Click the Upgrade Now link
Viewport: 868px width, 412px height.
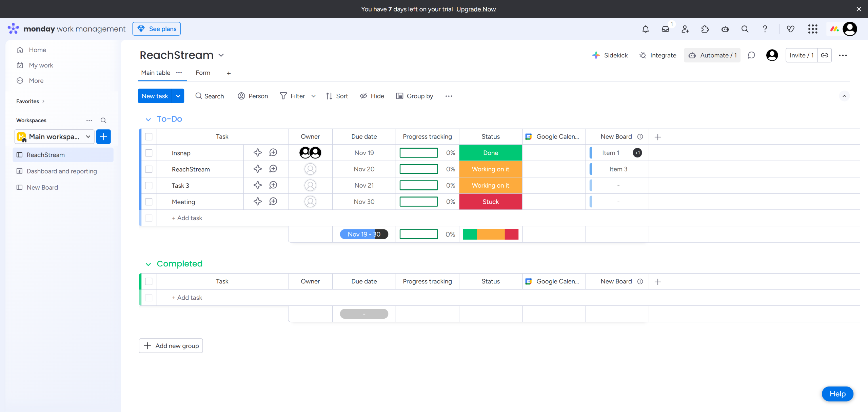point(476,9)
